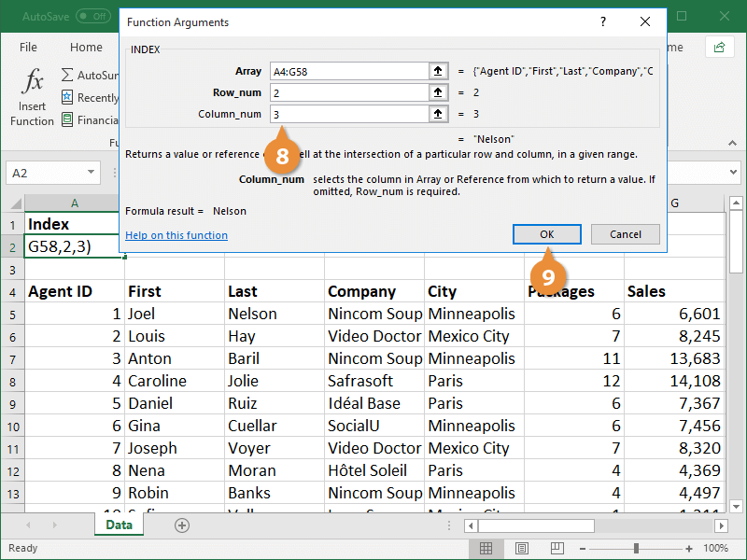
Task: Open Help on this function link
Action: tap(176, 234)
